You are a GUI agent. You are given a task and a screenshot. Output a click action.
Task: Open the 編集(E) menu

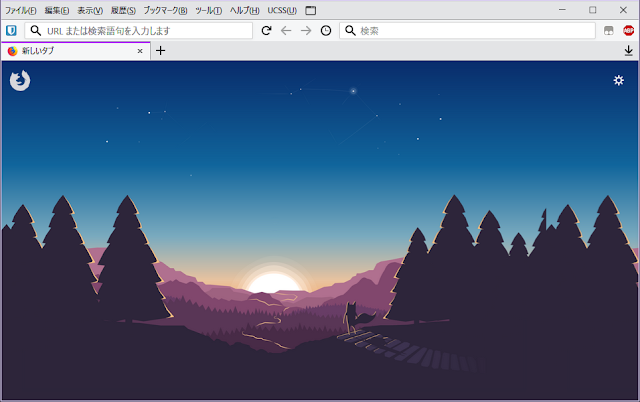[57, 11]
